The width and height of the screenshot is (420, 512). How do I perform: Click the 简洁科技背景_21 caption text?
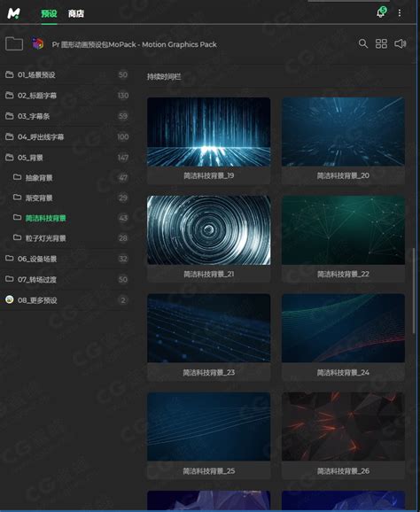tap(209, 274)
